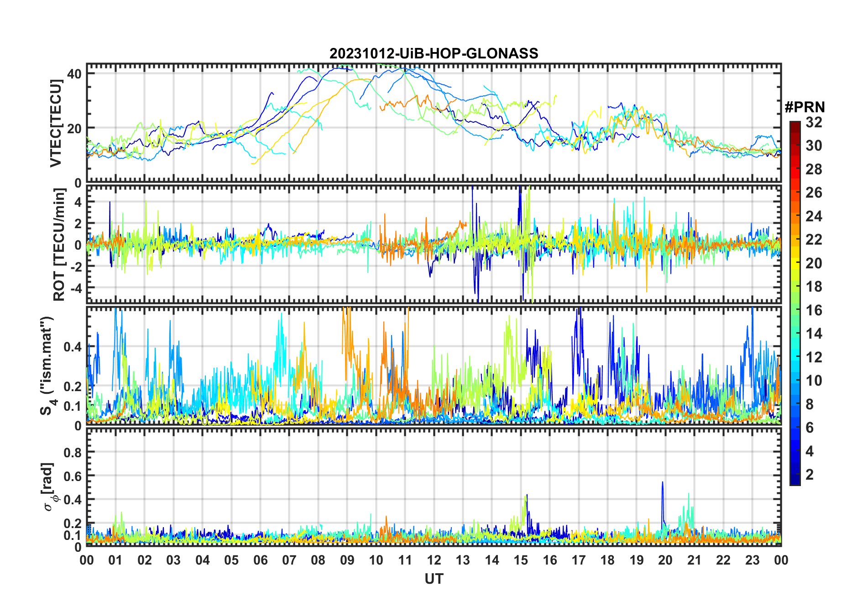Select the 21 hour tick on the UT axis
This screenshot has height=607, width=868.
[694, 560]
